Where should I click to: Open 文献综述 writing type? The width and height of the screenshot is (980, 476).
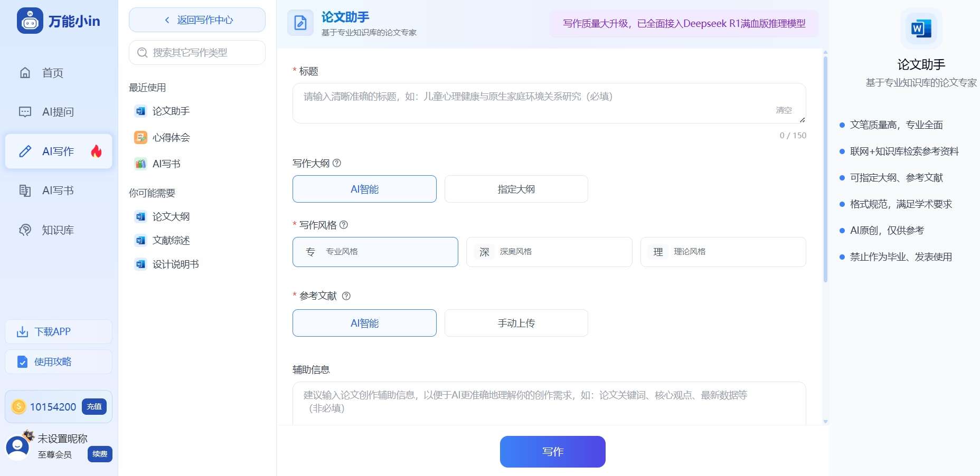(x=171, y=240)
